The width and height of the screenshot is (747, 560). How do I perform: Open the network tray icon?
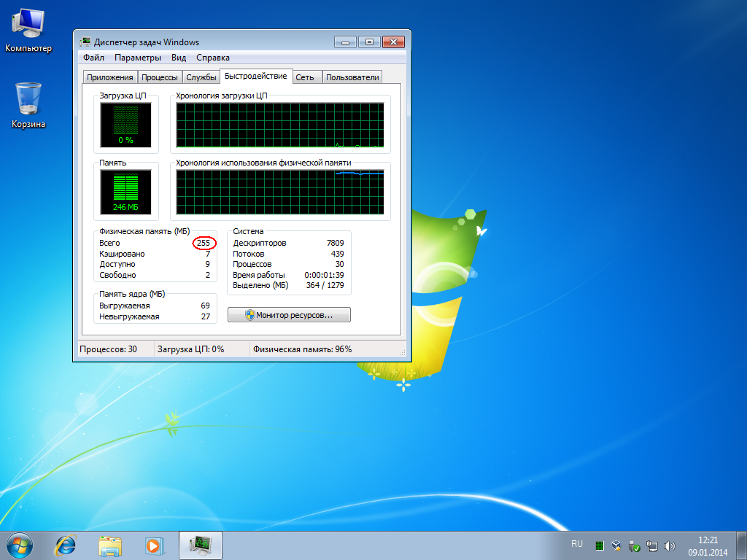click(651, 545)
